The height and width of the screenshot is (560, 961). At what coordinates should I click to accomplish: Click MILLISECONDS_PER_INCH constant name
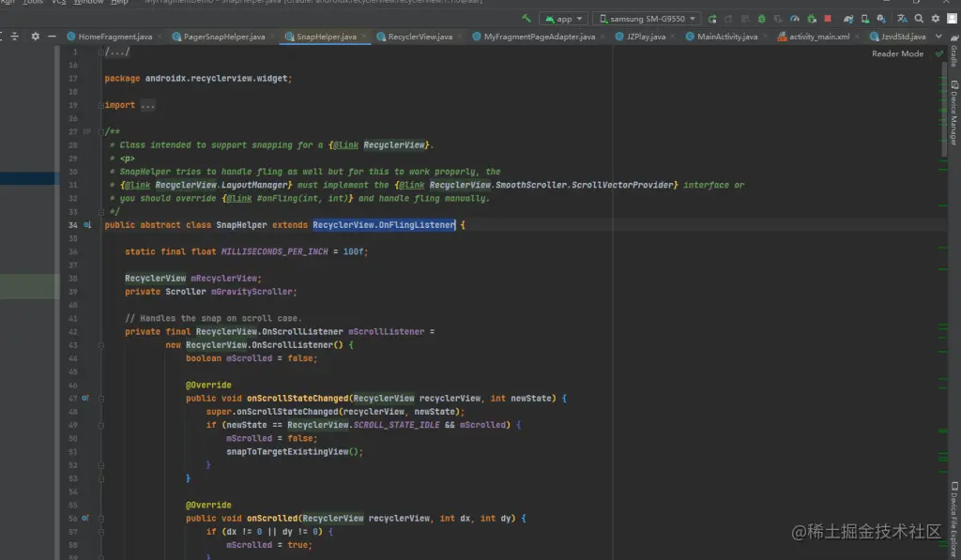click(x=275, y=251)
